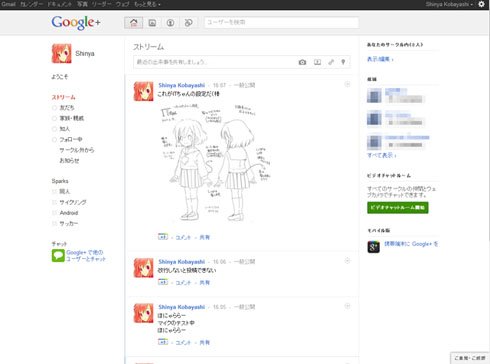This screenshot has width=490, height=364.
Task: Open options dropdown on first post
Action: coord(347,84)
